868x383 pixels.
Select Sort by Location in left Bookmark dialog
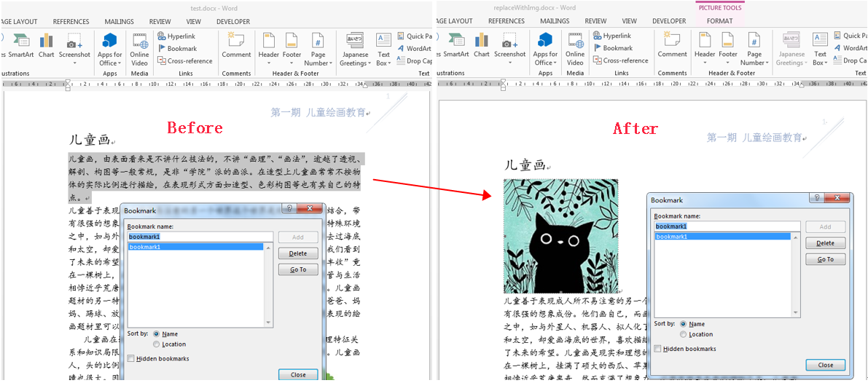coord(156,344)
